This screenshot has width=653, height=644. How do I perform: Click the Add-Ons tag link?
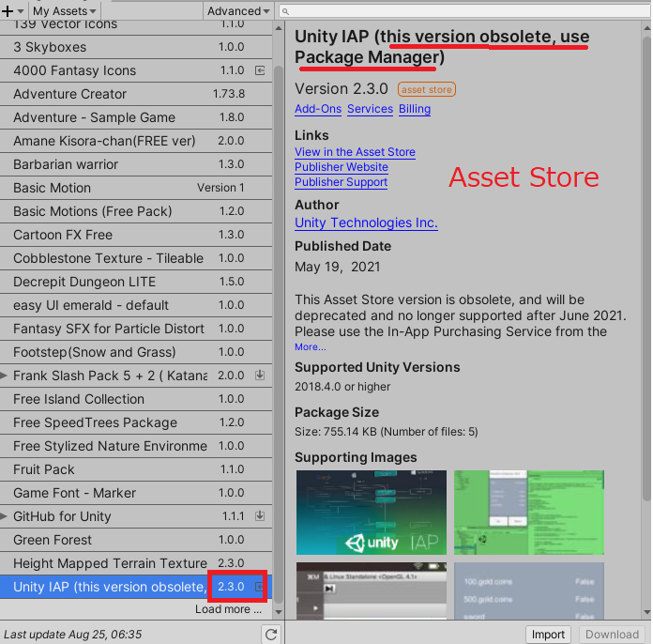318,109
